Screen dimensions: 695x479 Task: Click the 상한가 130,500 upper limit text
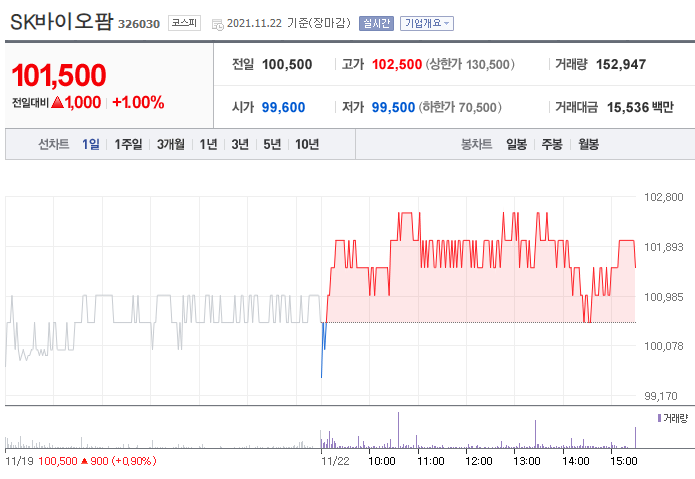tap(470, 64)
